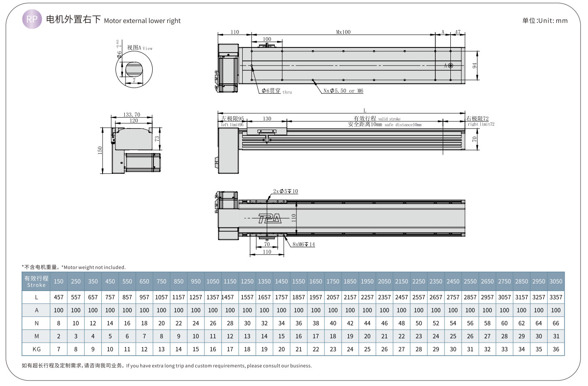
Task: Click the '150' vertical dimension on end view
Action: [x=100, y=150]
